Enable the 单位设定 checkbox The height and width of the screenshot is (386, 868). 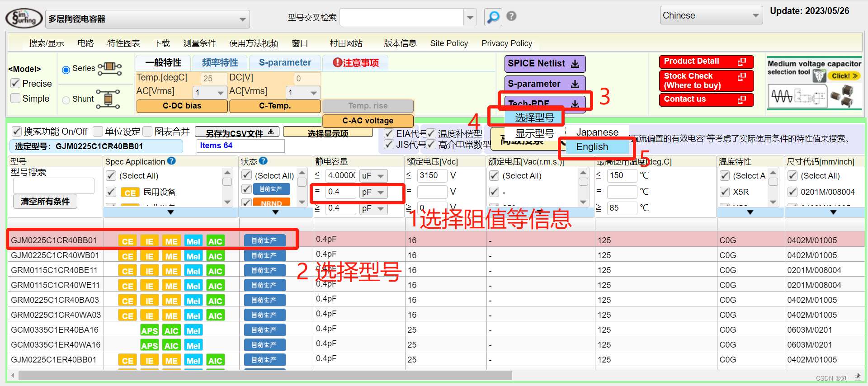pyautogui.click(x=98, y=131)
